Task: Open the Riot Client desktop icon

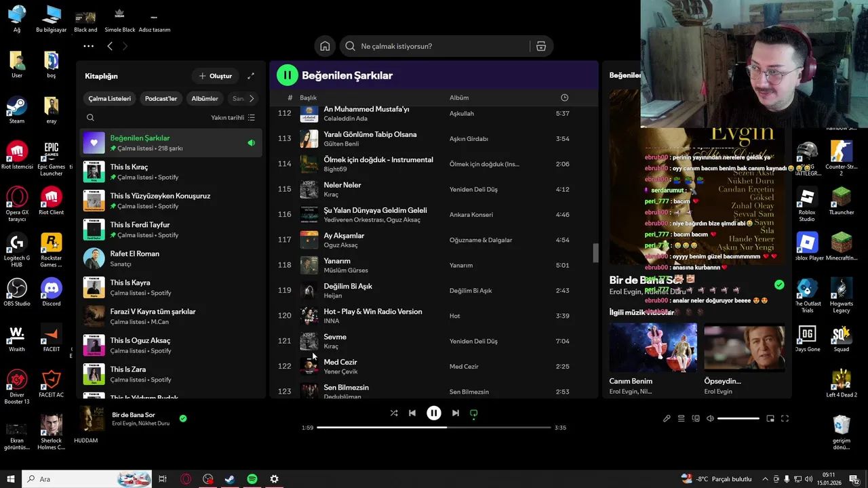Action: [x=52, y=201]
